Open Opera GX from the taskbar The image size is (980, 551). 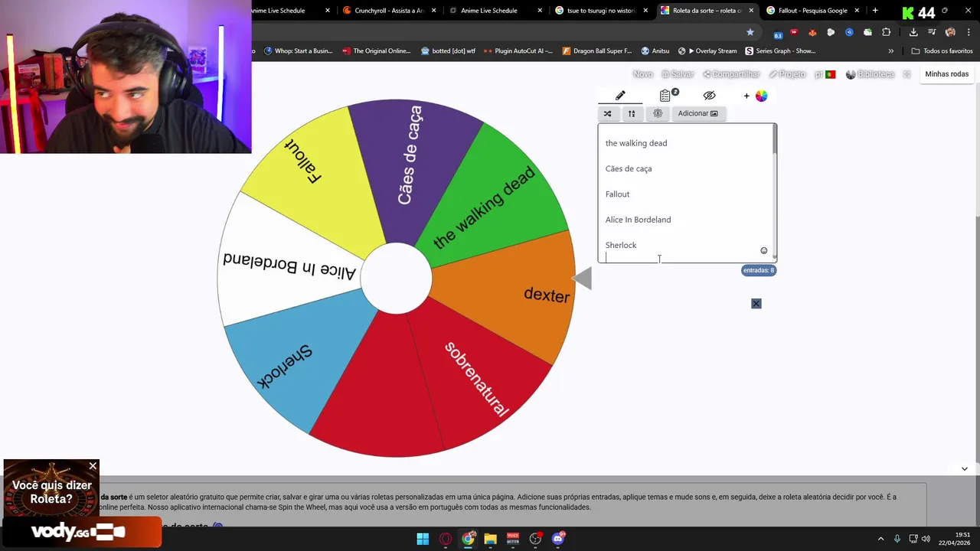[446, 539]
